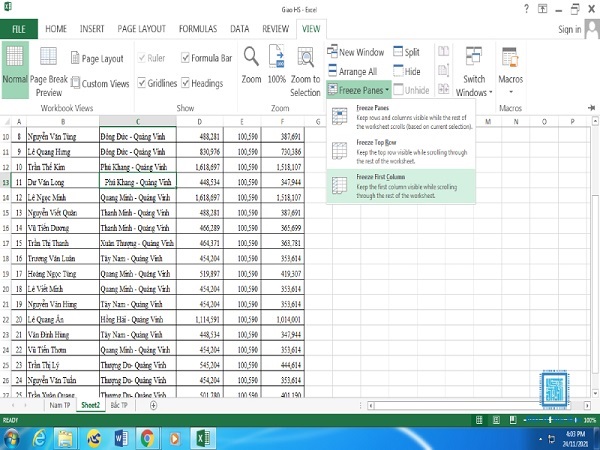Open Excel Help question mark
The image size is (600, 450).
[527, 9]
